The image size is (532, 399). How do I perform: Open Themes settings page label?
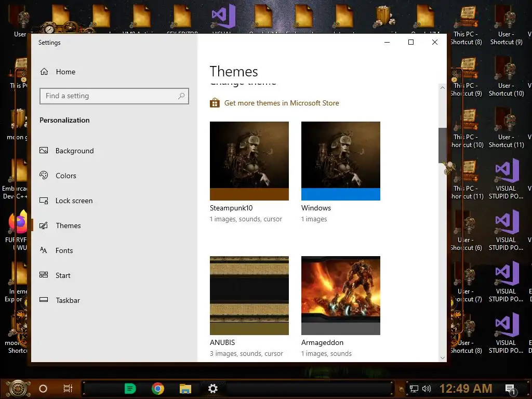(68, 225)
